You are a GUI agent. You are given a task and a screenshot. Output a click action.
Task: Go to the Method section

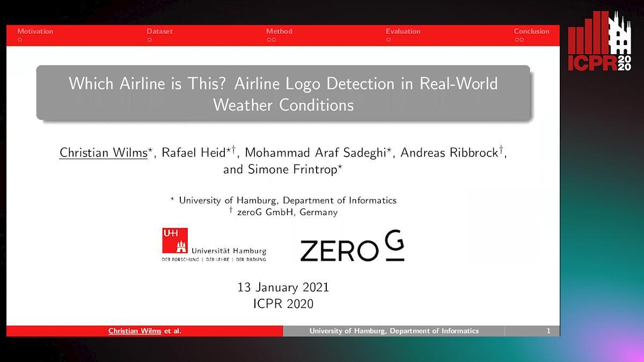pos(279,31)
